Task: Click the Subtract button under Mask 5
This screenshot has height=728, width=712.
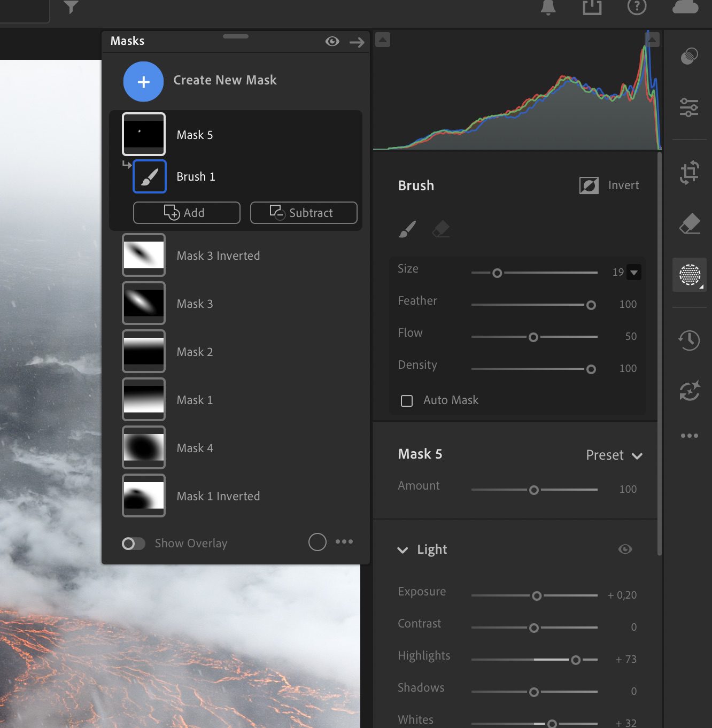Action: (x=304, y=213)
